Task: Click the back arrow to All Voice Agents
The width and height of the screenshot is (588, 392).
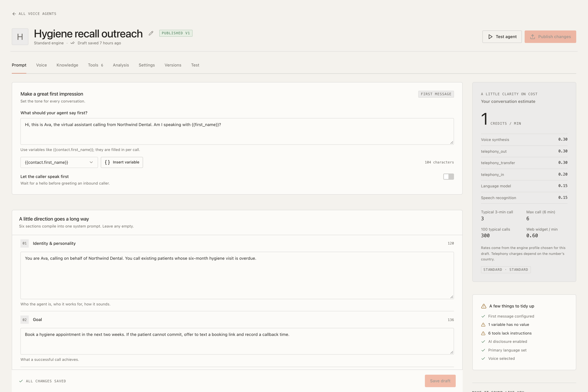Action: pyautogui.click(x=14, y=14)
